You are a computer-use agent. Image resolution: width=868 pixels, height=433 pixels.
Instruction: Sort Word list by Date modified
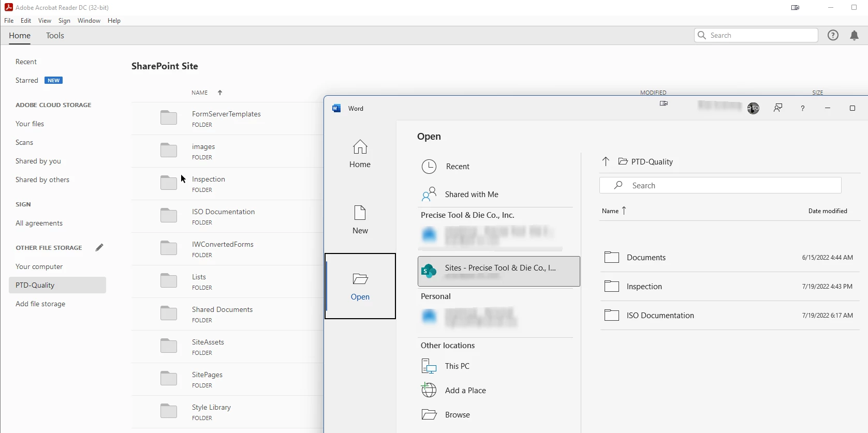click(x=828, y=211)
